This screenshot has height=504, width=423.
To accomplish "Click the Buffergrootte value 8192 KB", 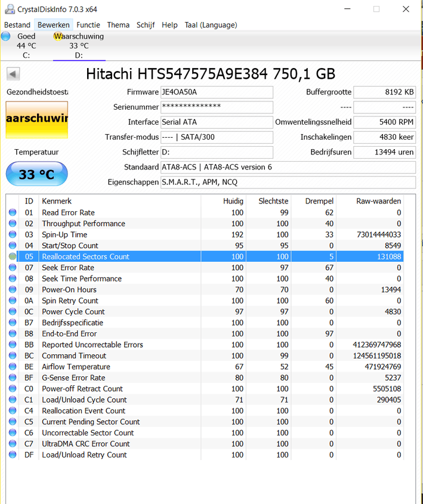I will pos(384,92).
